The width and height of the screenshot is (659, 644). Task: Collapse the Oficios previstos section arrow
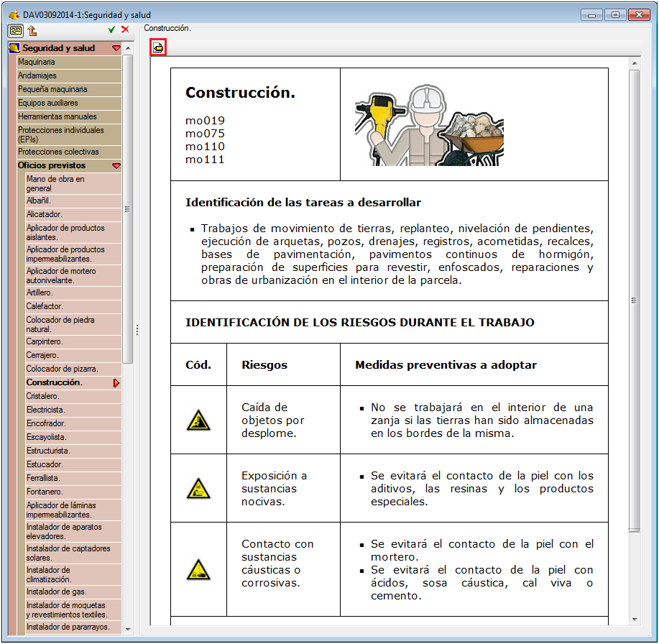click(116, 165)
